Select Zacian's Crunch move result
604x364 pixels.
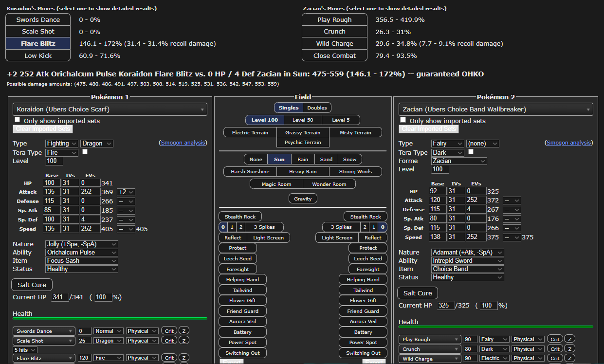click(x=334, y=32)
